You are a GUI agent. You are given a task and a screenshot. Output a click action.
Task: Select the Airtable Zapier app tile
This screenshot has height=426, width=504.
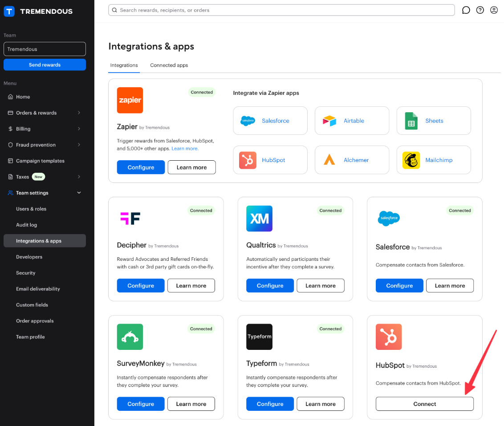pos(352,121)
